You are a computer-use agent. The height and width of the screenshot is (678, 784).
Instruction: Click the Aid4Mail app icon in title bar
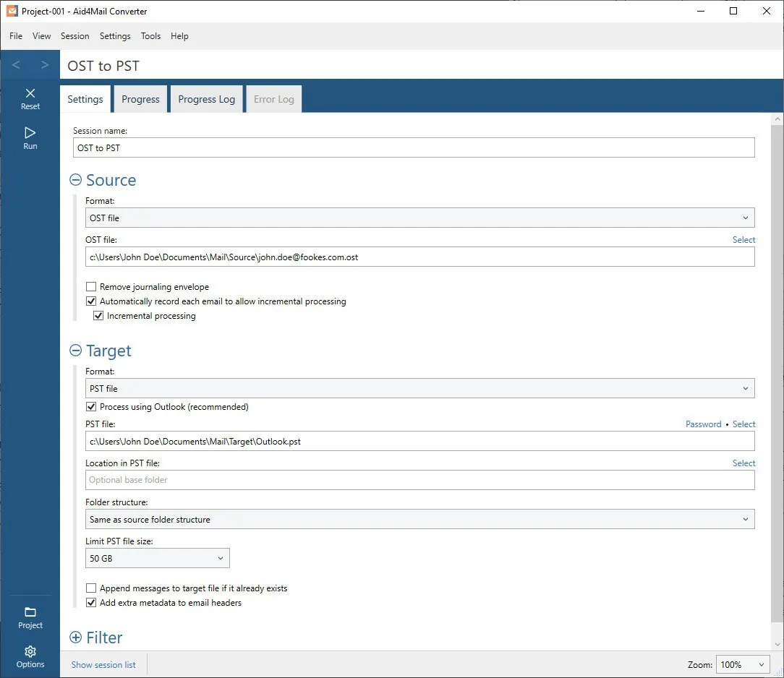[x=12, y=11]
